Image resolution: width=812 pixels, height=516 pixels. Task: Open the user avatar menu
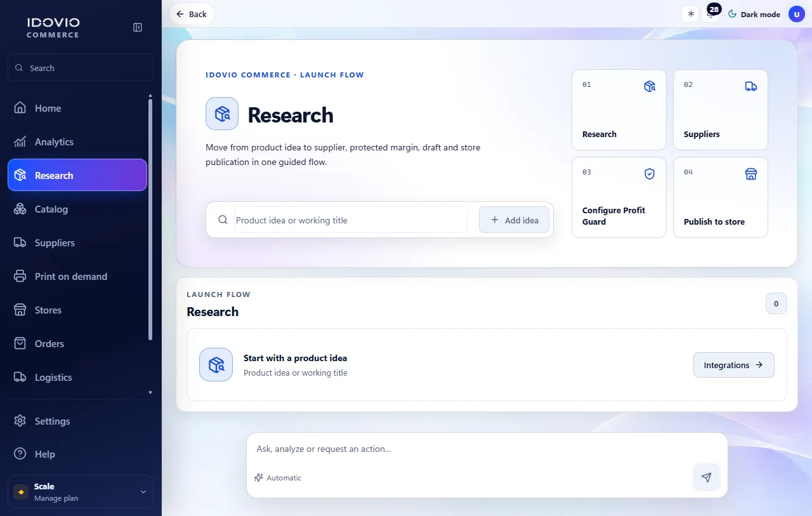pyautogui.click(x=797, y=14)
